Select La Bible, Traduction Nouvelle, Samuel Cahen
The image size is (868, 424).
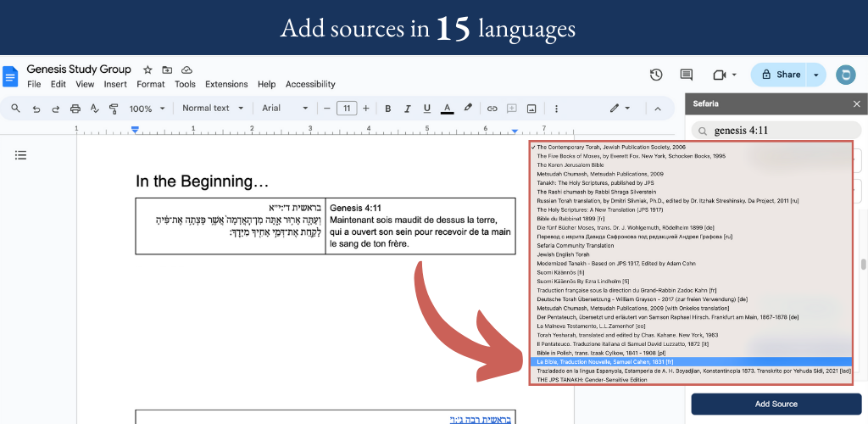691,362
